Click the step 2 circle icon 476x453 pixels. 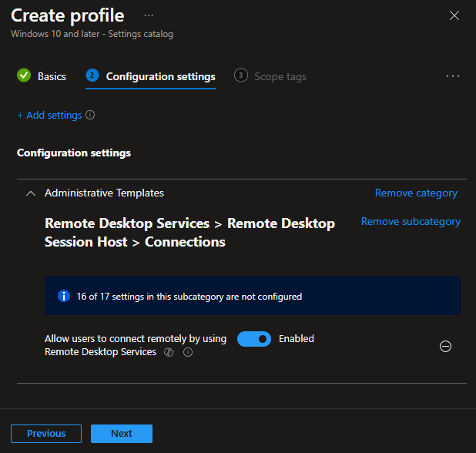click(x=92, y=75)
